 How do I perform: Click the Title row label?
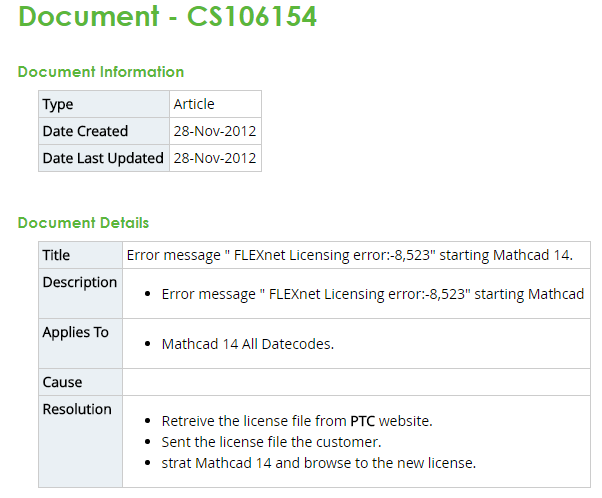(x=56, y=255)
